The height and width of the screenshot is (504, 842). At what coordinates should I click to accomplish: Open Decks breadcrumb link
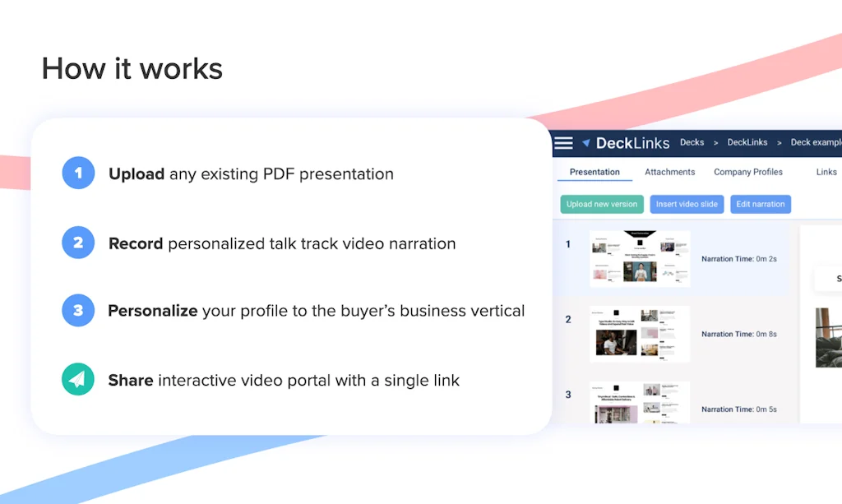point(692,142)
